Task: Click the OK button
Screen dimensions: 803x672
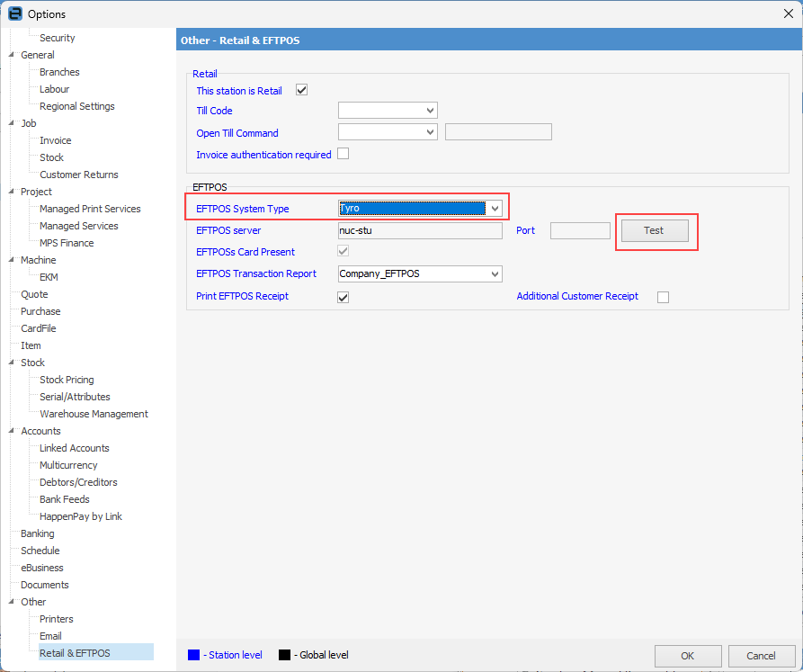Action: point(687,656)
